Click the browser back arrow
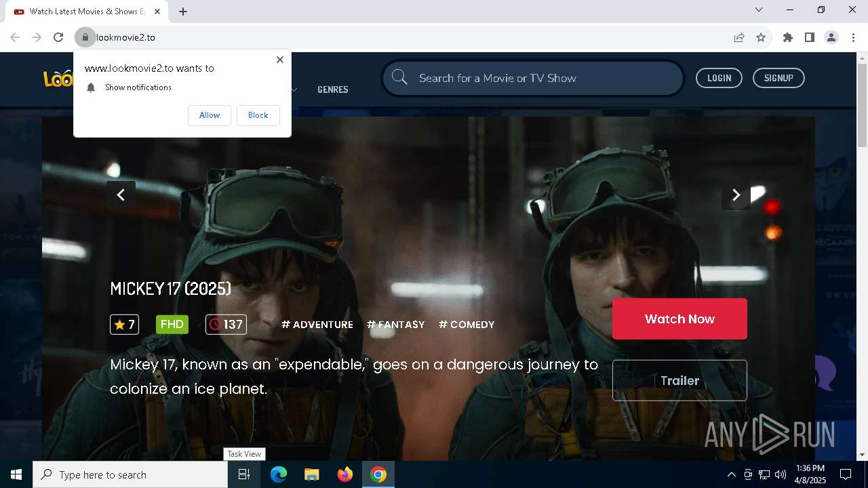The height and width of the screenshot is (488, 868). [15, 37]
